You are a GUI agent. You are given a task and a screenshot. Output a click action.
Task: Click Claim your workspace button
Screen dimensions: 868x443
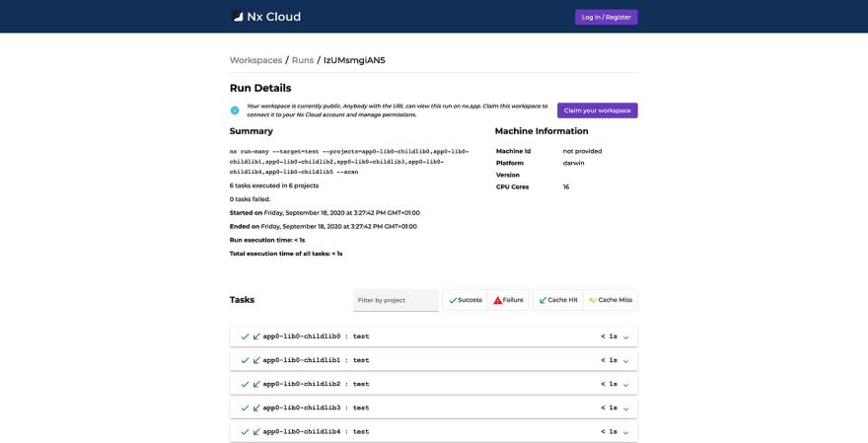tap(598, 111)
